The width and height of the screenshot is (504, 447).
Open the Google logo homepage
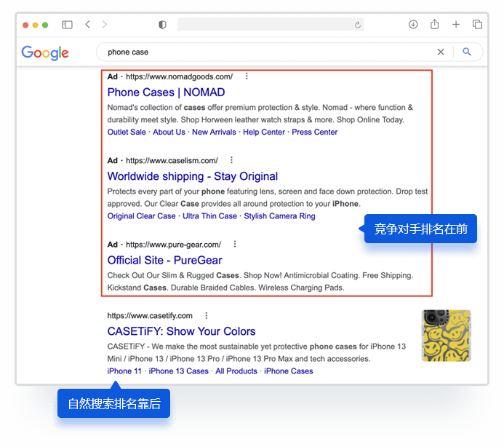(x=45, y=52)
